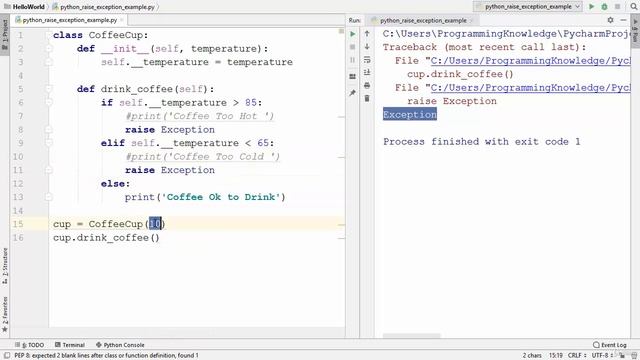Click Down the Stack Trace arrow

point(367,47)
